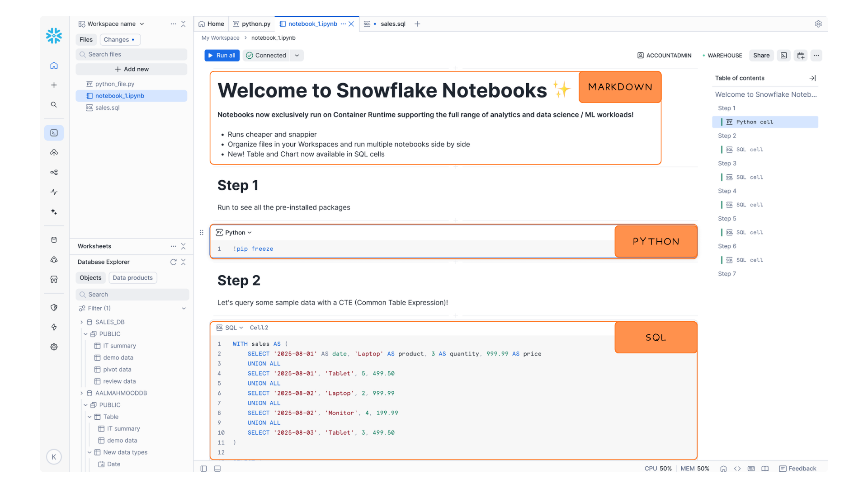This screenshot has height=488, width=868.
Task: Open the WAREHOUSE selector
Action: point(722,56)
